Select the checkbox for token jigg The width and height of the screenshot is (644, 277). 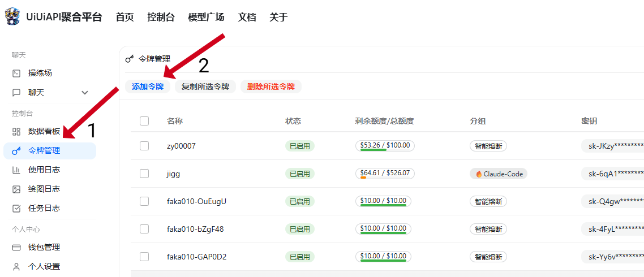(144, 174)
